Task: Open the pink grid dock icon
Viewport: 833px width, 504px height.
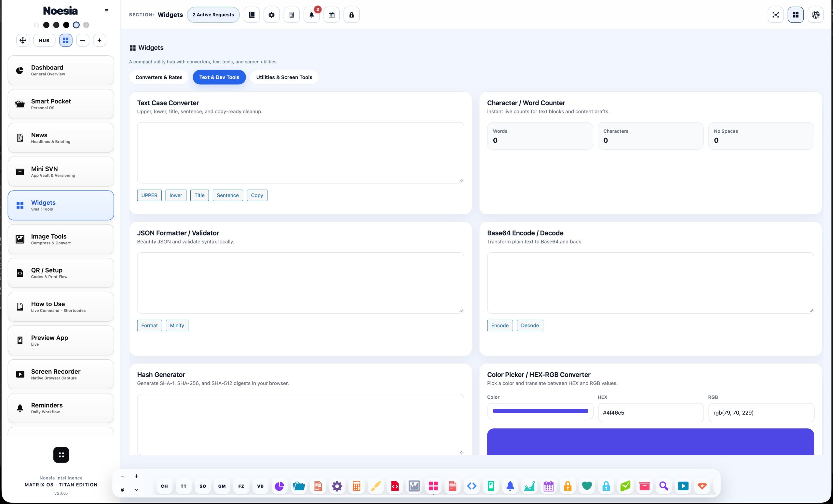Action: coord(433,486)
